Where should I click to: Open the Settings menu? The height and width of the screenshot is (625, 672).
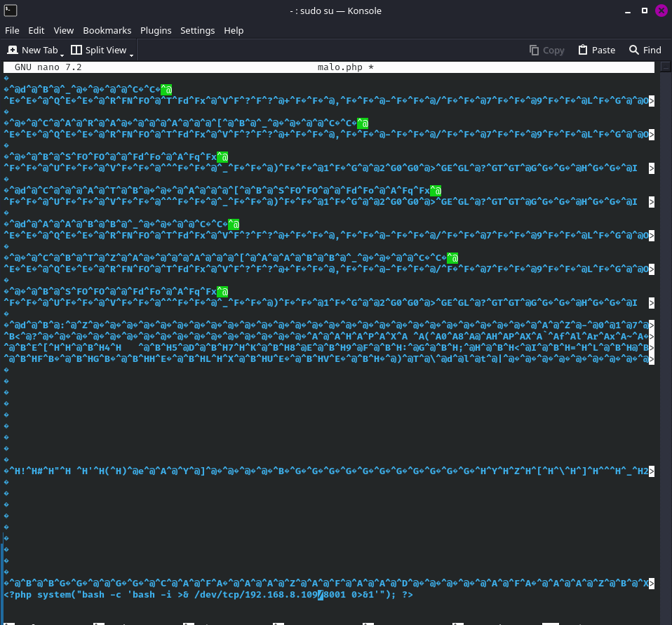click(x=198, y=30)
